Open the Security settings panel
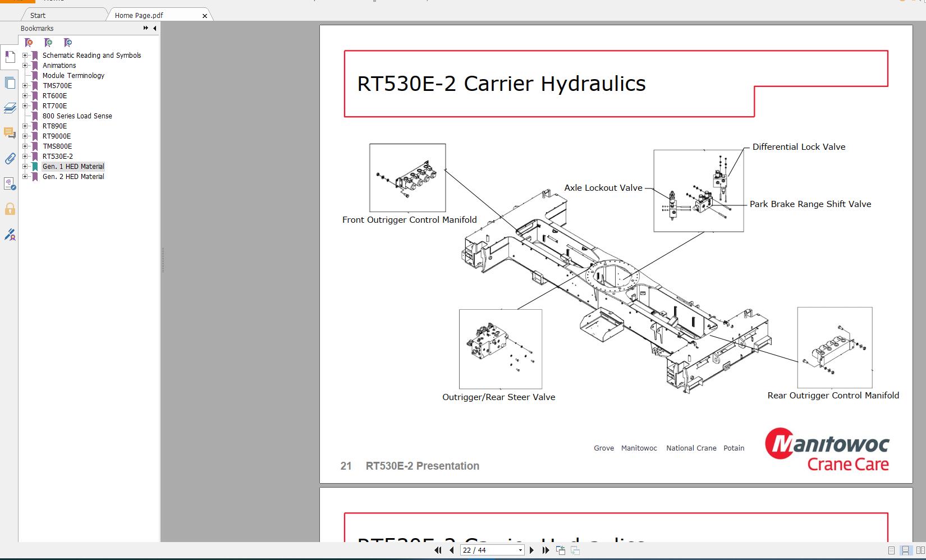 tap(10, 209)
